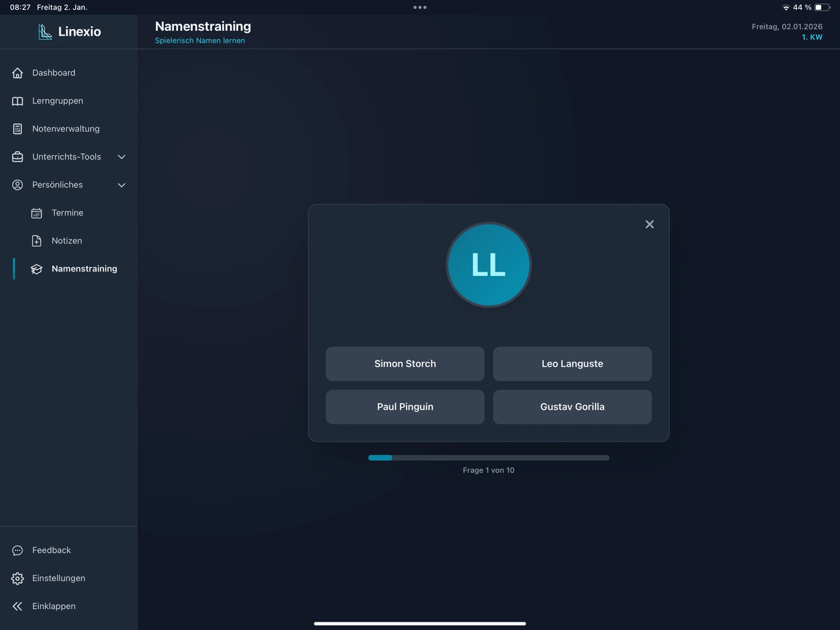Click the Notenverwaltung calculator icon

click(x=17, y=129)
